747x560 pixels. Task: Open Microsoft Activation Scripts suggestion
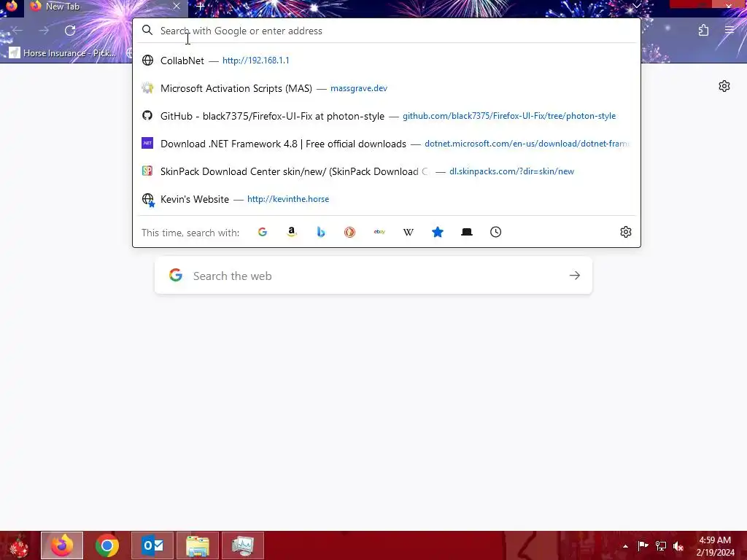click(387, 88)
